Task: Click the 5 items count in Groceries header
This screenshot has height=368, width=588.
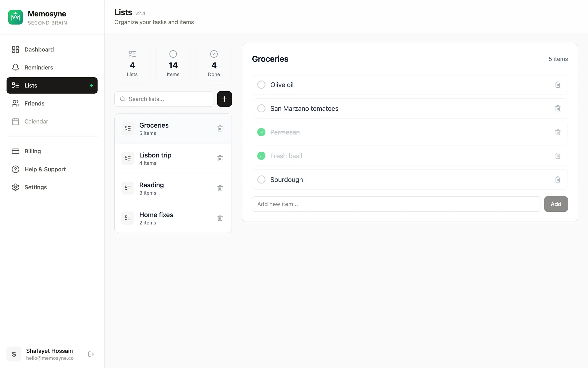Action: (558, 59)
